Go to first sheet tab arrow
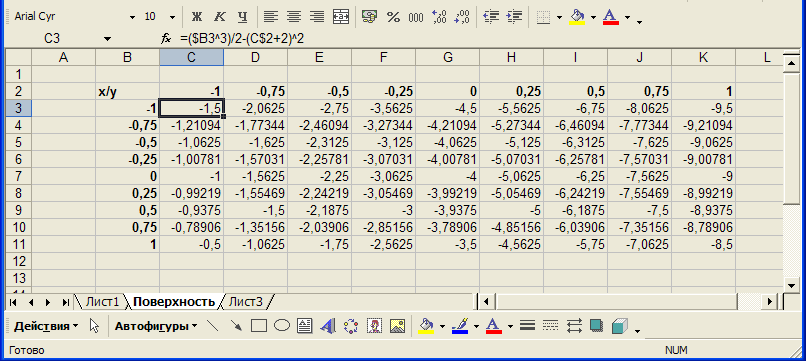Screen dimensions: 806x361 [13, 302]
